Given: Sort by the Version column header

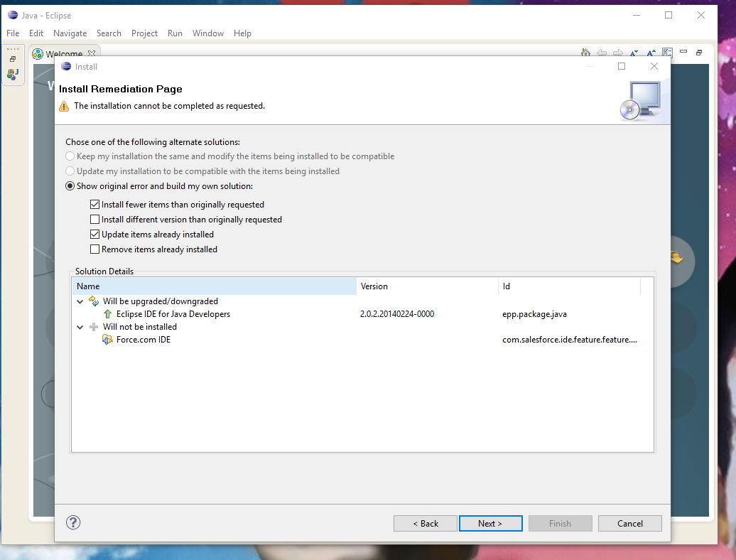Looking at the screenshot, I should pos(428,286).
